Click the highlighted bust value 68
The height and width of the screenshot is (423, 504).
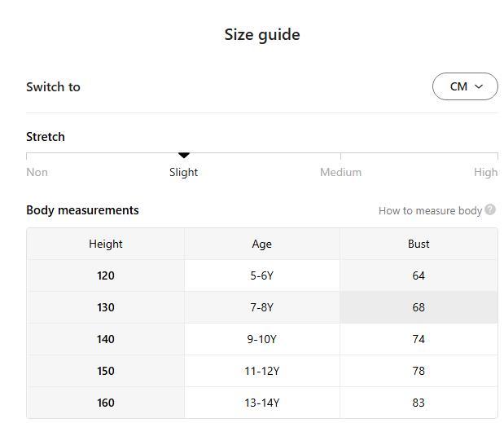pos(419,307)
